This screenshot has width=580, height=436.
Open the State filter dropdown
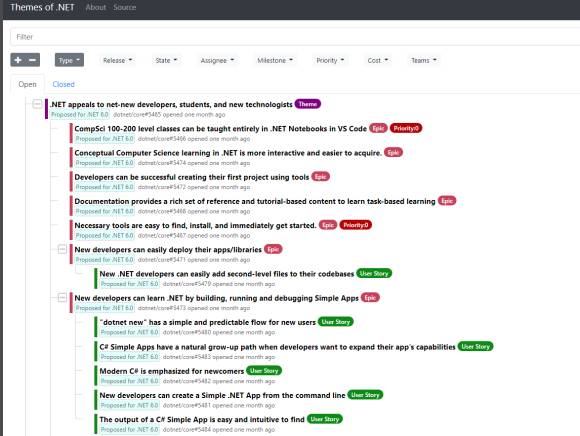point(166,60)
